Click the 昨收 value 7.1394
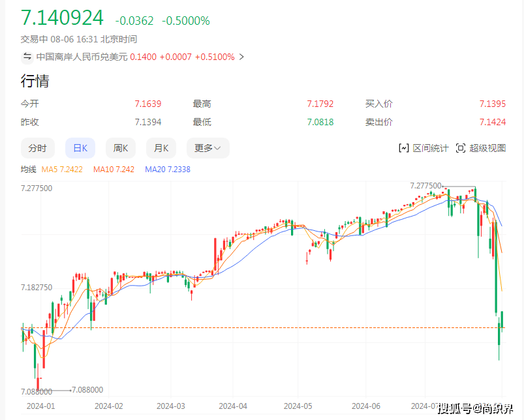 (x=147, y=122)
